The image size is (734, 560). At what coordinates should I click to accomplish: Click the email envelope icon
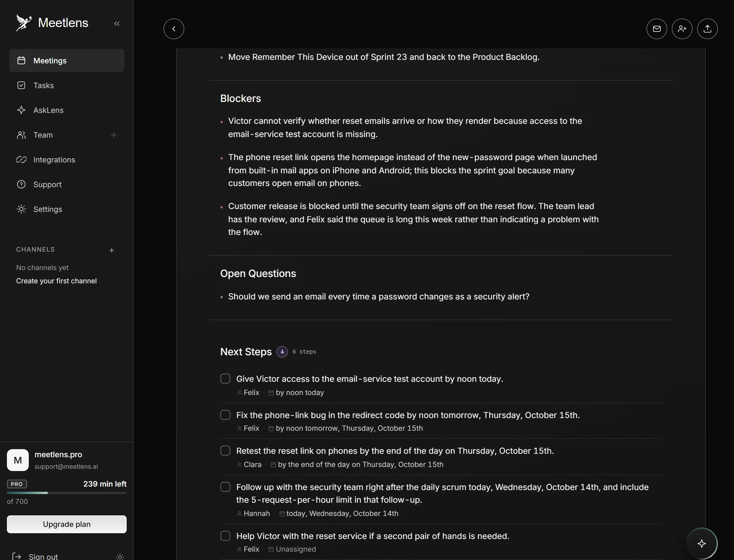pos(656,29)
